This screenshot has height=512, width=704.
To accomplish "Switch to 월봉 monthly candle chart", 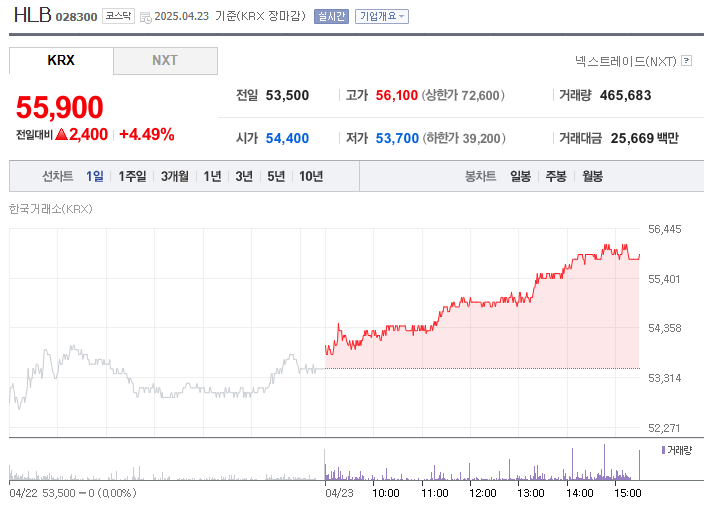I will click(592, 176).
